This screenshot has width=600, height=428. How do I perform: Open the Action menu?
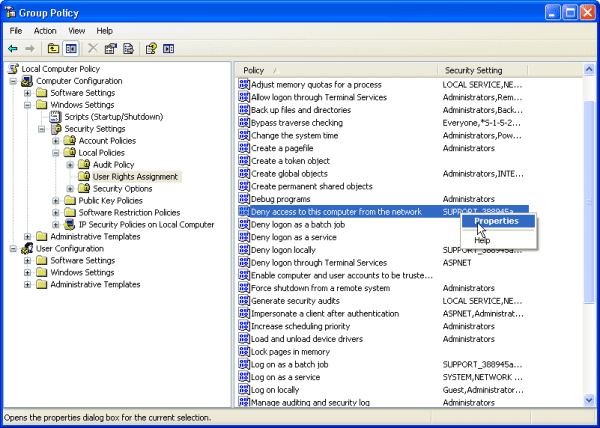coord(45,31)
